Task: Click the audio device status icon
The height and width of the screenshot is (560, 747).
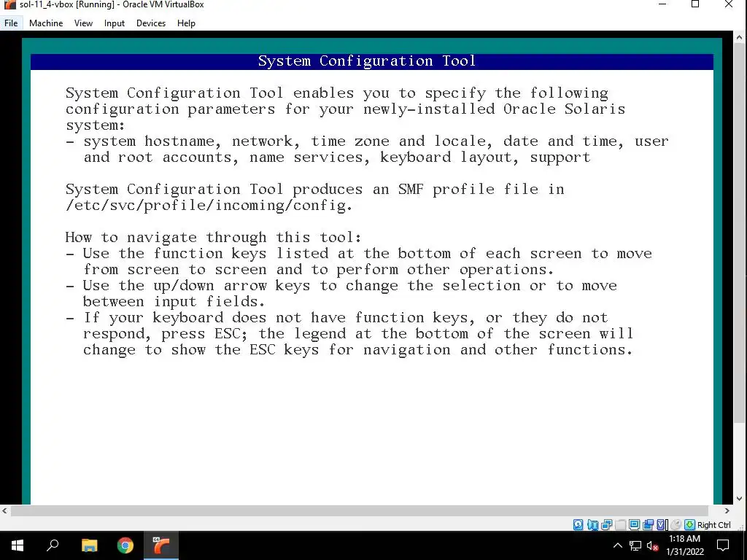Action: [x=592, y=525]
